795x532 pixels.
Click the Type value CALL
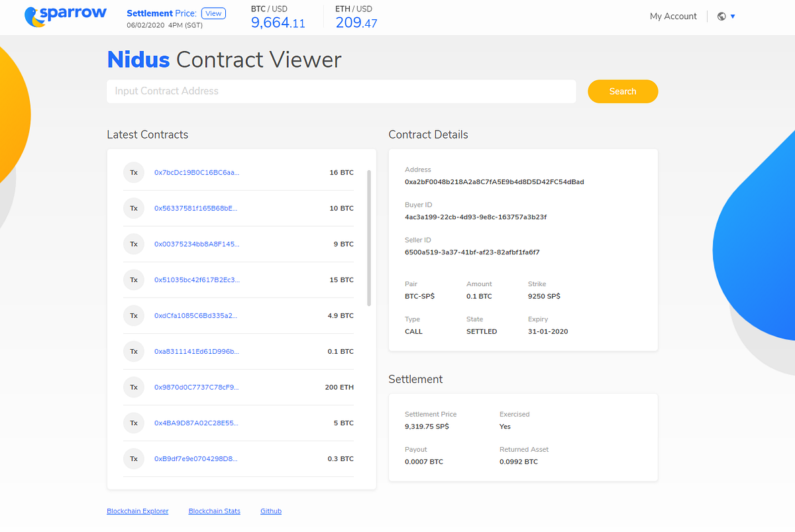coord(413,331)
